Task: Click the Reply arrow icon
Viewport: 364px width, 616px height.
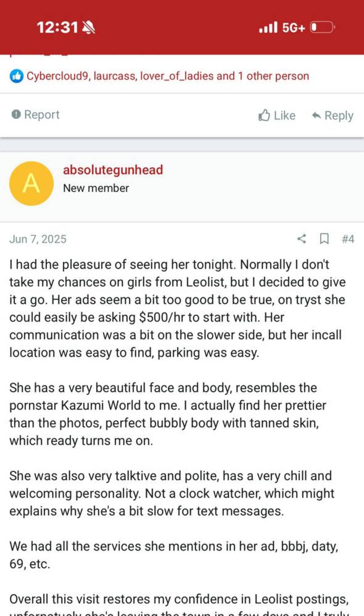Action: (x=316, y=115)
